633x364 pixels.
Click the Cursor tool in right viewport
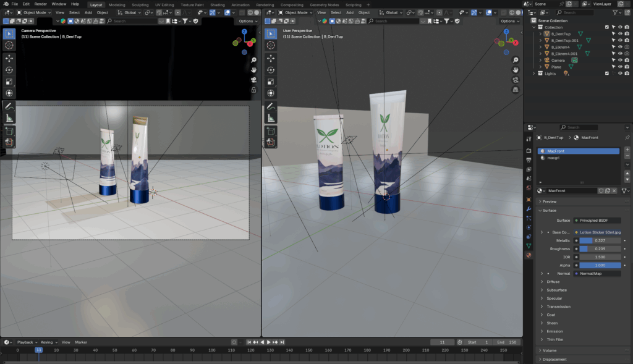[270, 45]
